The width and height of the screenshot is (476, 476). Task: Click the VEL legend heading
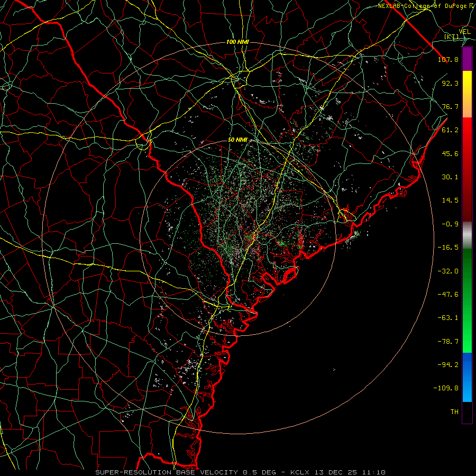point(465,32)
